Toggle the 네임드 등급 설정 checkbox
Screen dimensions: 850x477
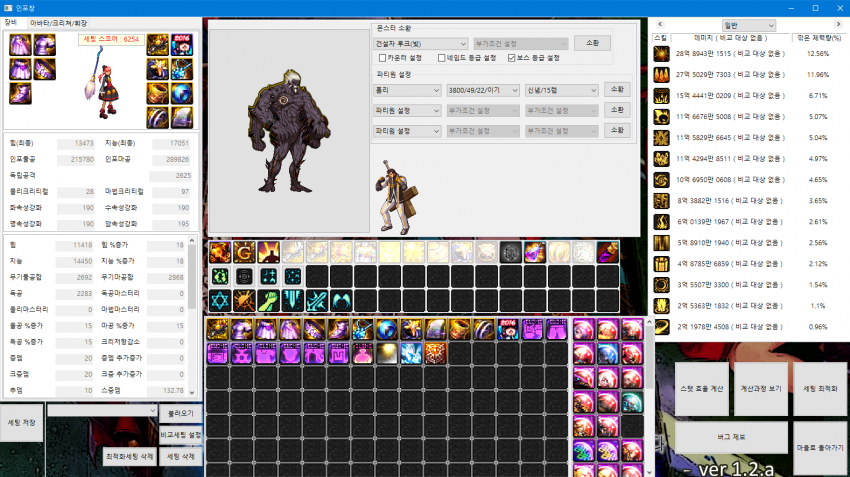tap(440, 58)
